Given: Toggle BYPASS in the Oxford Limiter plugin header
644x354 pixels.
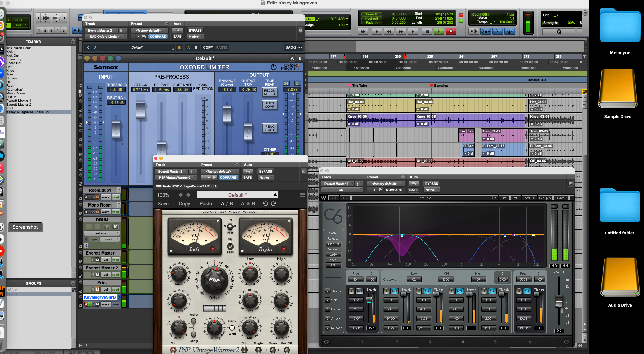Looking at the screenshot, I should tap(195, 31).
